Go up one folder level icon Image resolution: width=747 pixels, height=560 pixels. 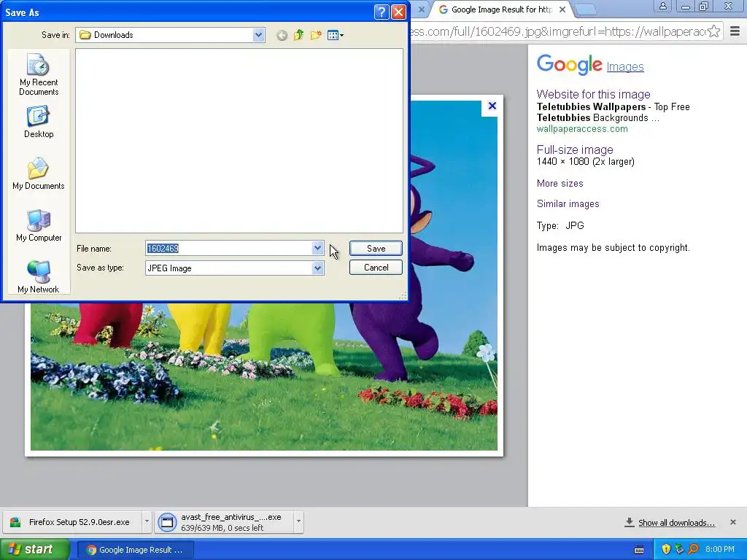tap(298, 35)
